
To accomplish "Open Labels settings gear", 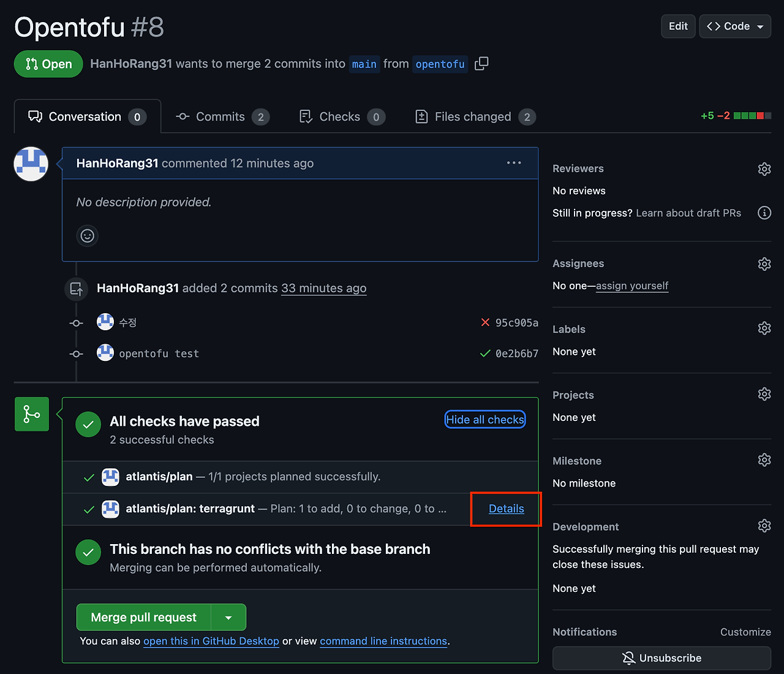I will click(764, 328).
